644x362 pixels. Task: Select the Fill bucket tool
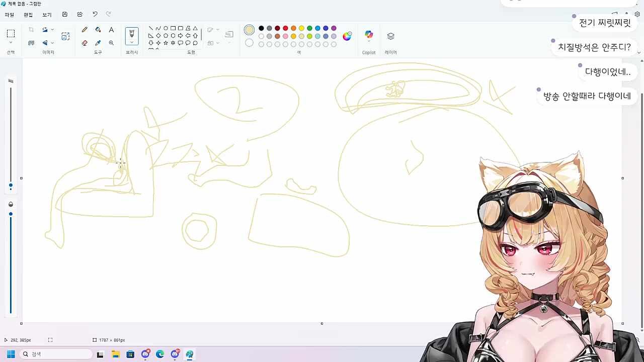click(98, 30)
